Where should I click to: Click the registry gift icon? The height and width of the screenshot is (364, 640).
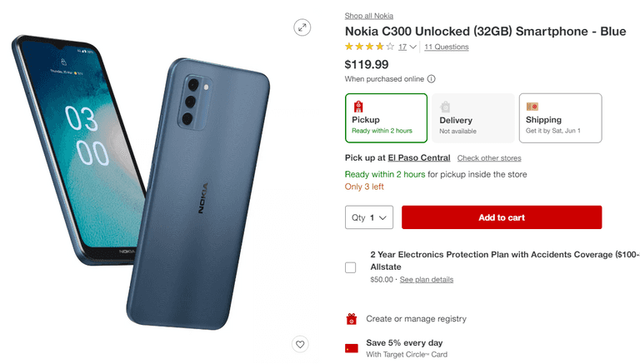352,319
